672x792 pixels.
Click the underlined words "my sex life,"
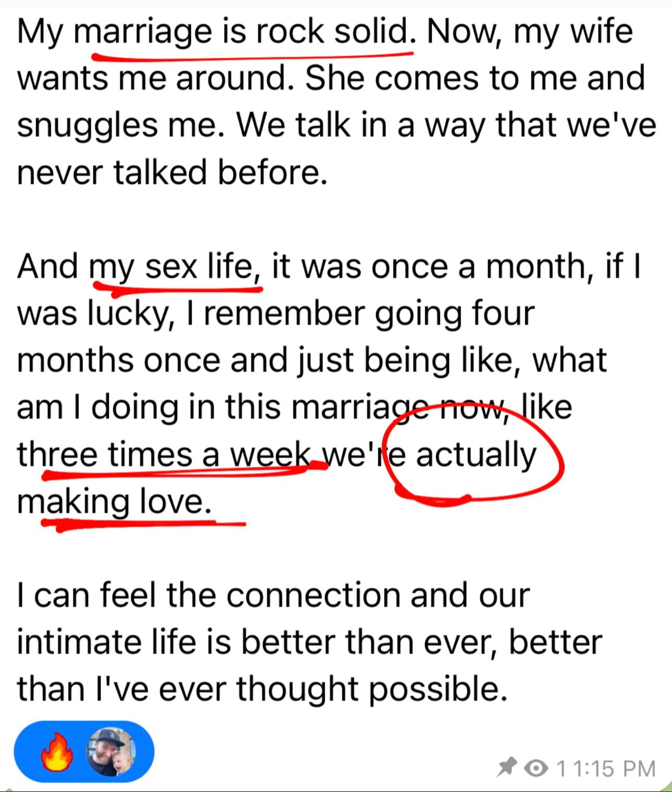pos(175,267)
